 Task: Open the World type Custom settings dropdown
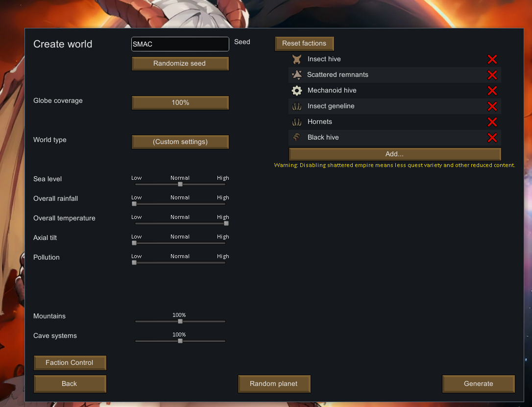pos(180,142)
